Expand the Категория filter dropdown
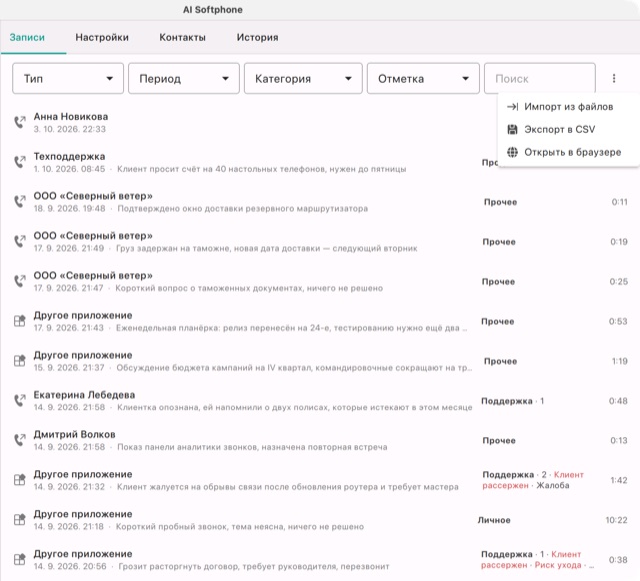The width and height of the screenshot is (640, 581). pyautogui.click(x=303, y=78)
